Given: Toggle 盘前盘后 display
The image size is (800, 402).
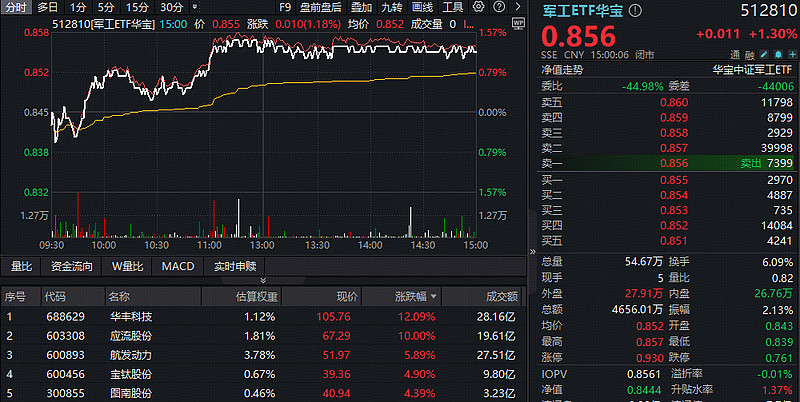Looking at the screenshot, I should [x=321, y=7].
